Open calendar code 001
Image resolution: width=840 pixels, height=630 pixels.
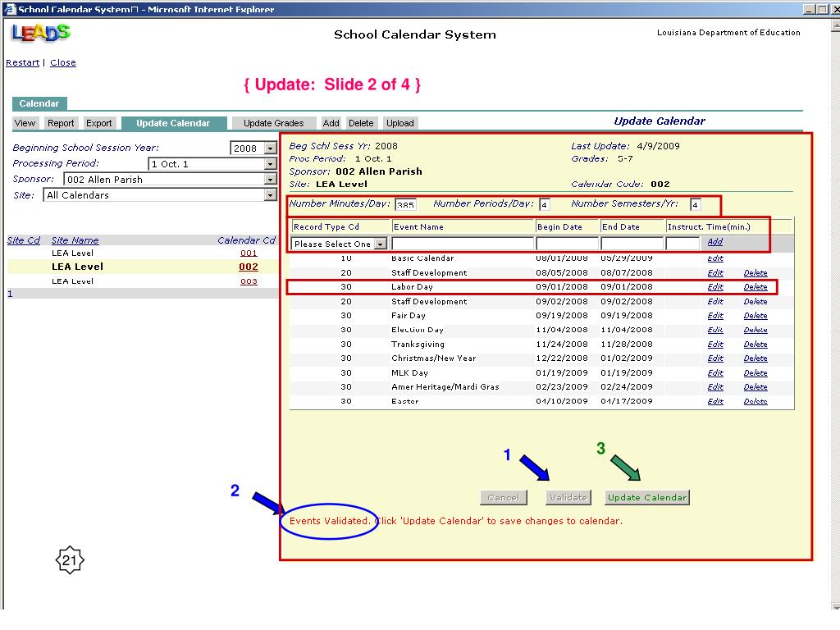point(249,253)
